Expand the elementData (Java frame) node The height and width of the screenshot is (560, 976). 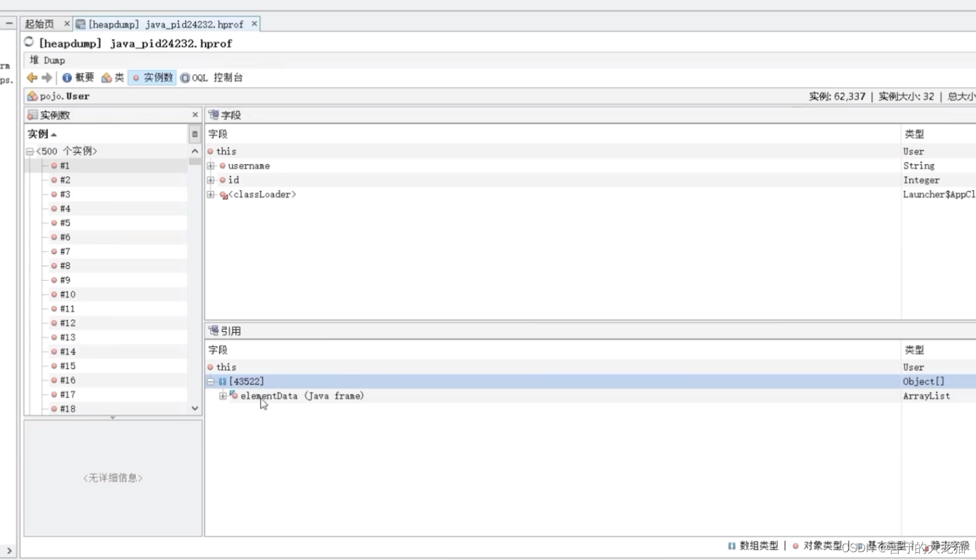(222, 396)
